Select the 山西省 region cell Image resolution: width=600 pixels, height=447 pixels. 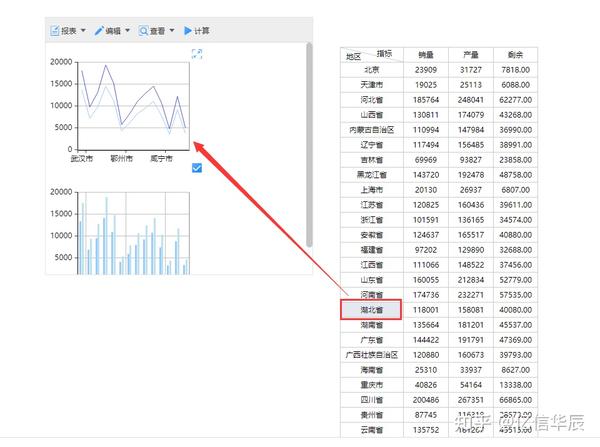[372, 115]
